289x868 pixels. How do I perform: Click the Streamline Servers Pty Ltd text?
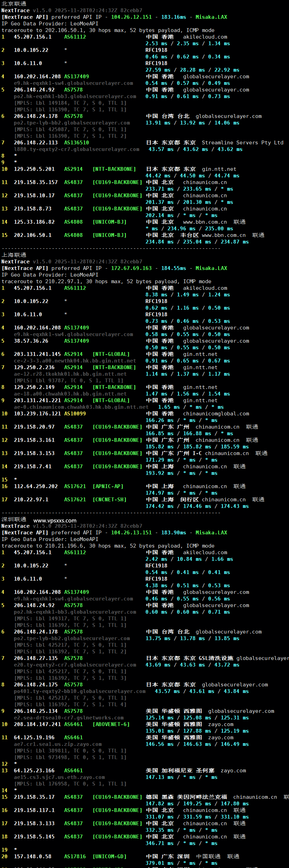click(243, 143)
